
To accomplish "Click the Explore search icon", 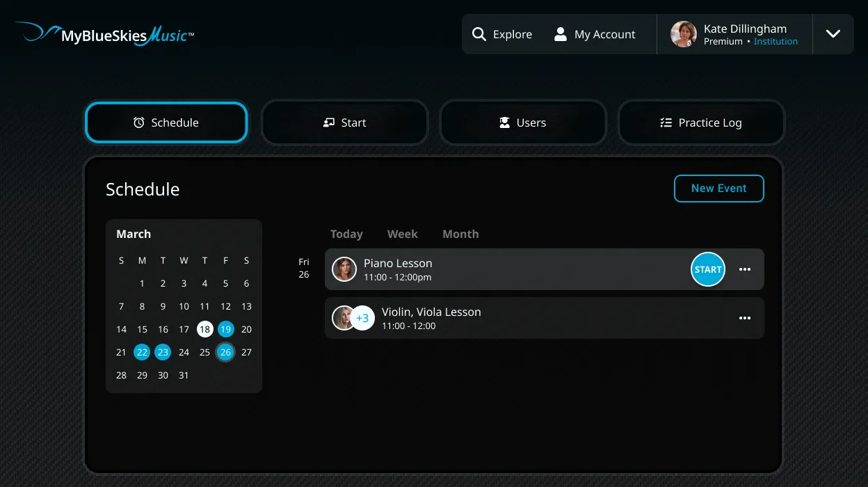I will click(x=479, y=33).
